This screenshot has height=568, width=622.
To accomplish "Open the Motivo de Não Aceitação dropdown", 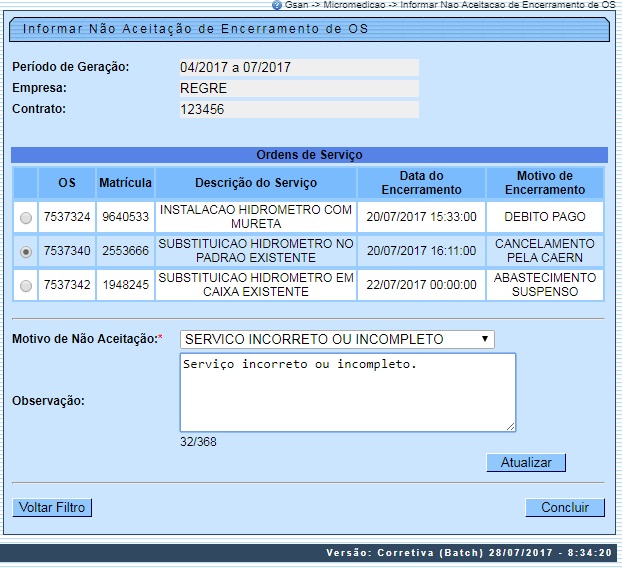I will coord(337,339).
